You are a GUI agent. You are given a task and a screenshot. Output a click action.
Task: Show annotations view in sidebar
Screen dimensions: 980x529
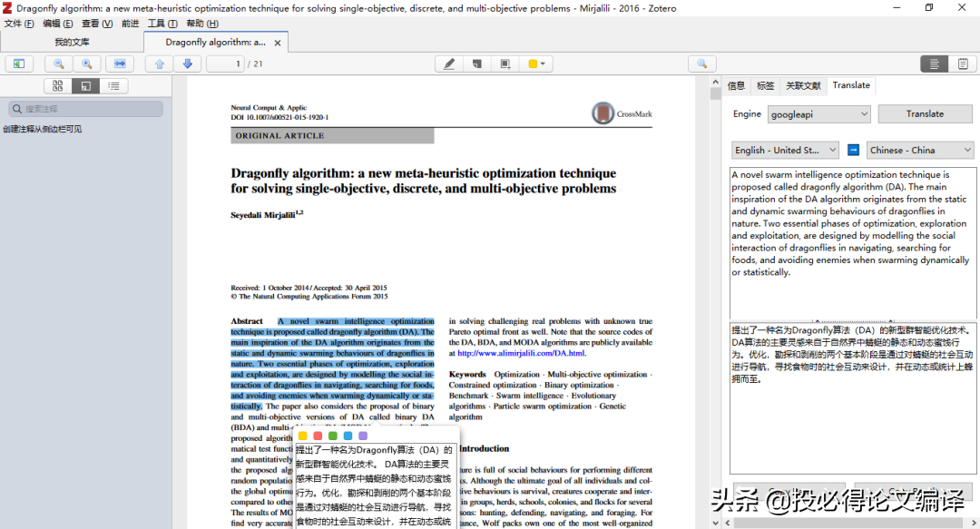[85, 85]
